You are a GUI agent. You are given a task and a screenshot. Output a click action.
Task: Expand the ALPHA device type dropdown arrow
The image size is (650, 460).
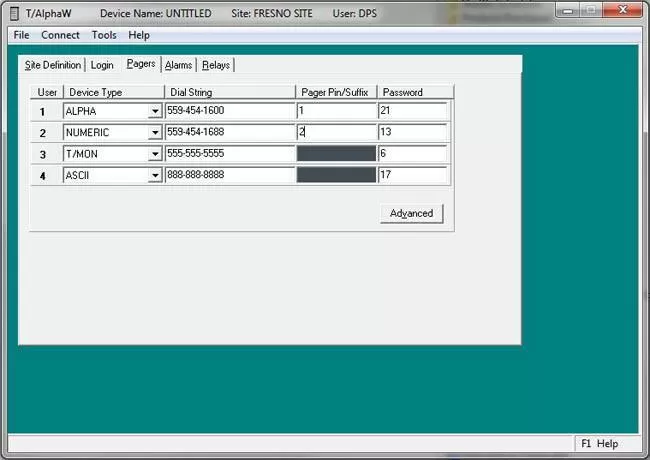[155, 111]
